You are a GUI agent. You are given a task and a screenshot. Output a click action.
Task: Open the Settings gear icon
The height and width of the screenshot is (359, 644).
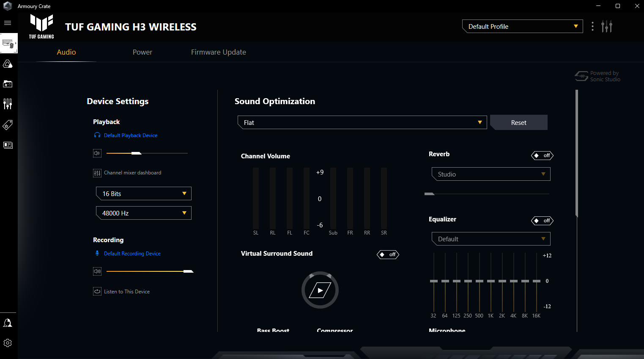8,343
